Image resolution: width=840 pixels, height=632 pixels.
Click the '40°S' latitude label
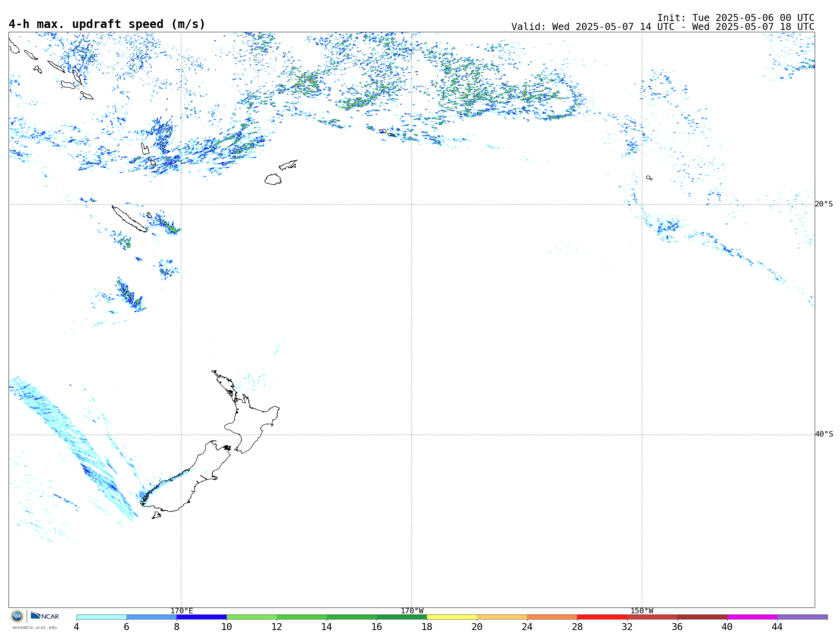(x=824, y=434)
